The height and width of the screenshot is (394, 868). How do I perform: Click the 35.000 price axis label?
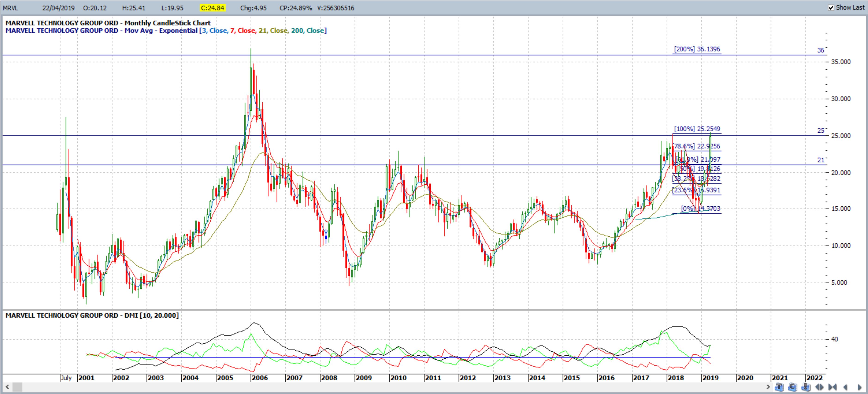point(841,62)
